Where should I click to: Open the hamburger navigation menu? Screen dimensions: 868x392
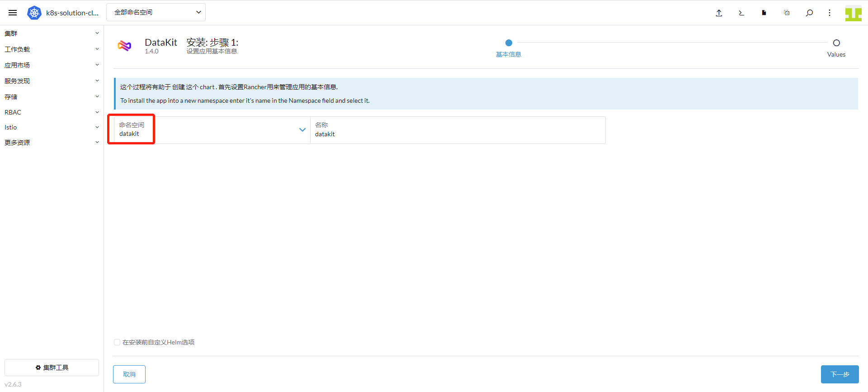coord(13,13)
